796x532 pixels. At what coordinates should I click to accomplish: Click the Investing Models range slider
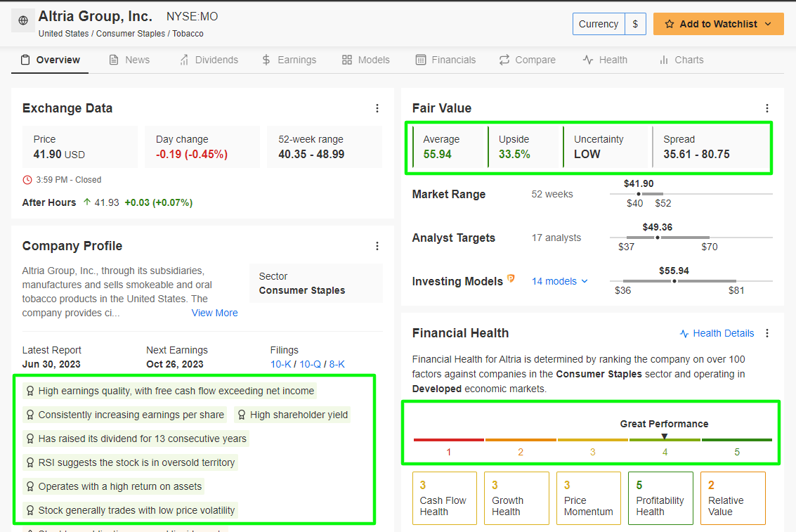(691, 281)
